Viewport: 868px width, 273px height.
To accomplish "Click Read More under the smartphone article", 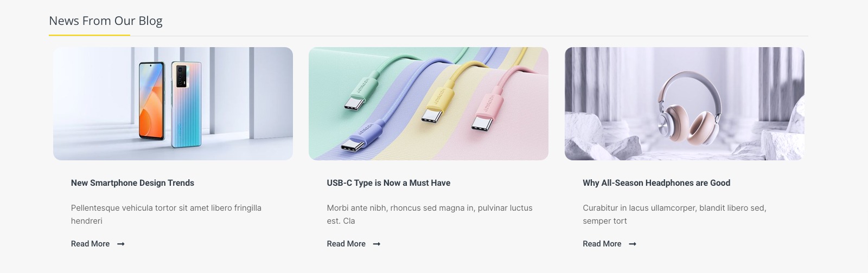I will coord(90,244).
